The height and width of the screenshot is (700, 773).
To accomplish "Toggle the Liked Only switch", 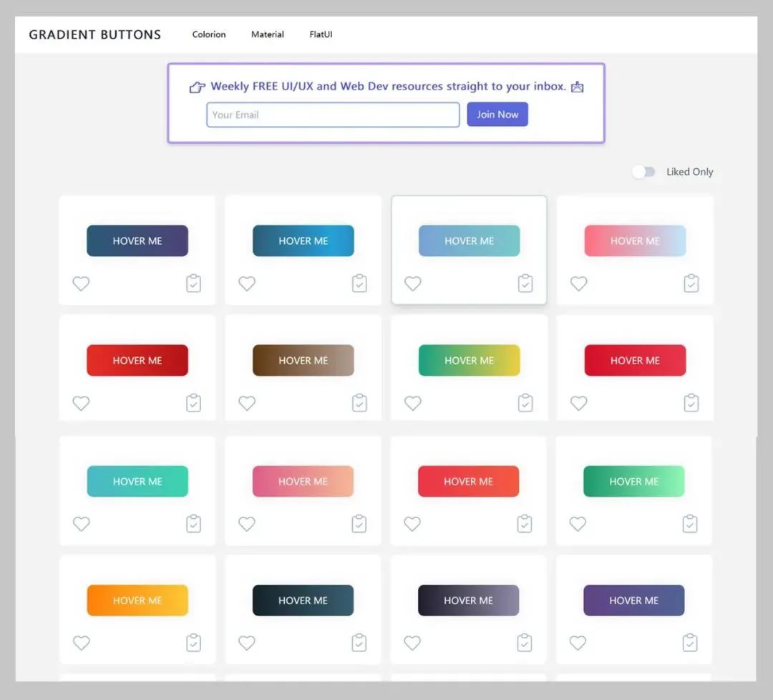I will [644, 172].
